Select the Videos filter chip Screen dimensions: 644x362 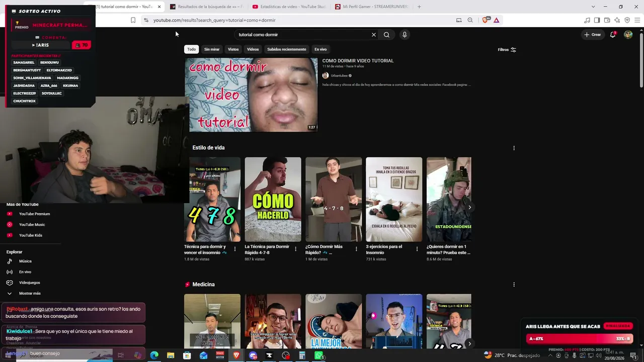coord(253,49)
